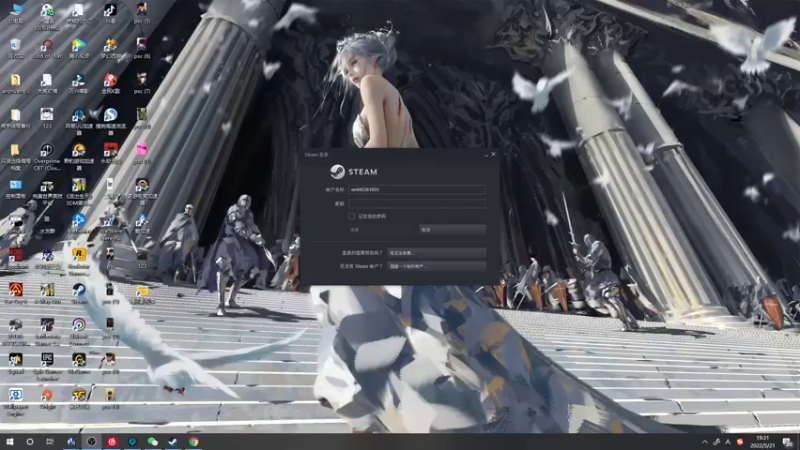Launch the God of War shortcut
Screen dimensions: 800x450
click(x=47, y=48)
